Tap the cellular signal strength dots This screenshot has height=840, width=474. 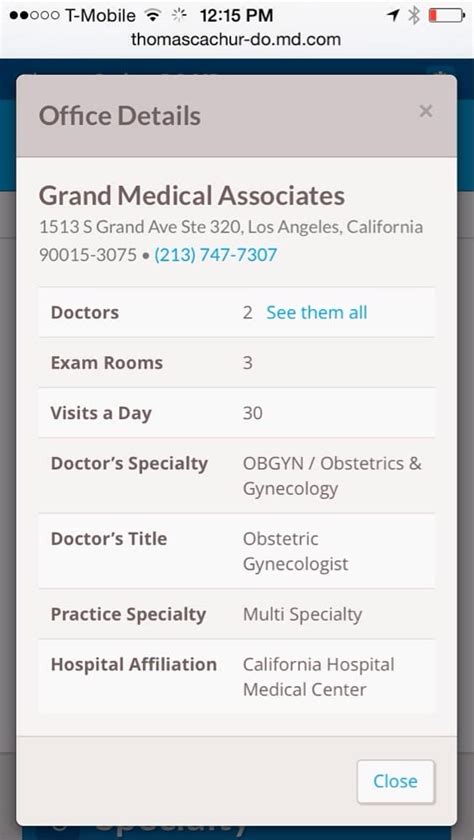pos(35,16)
